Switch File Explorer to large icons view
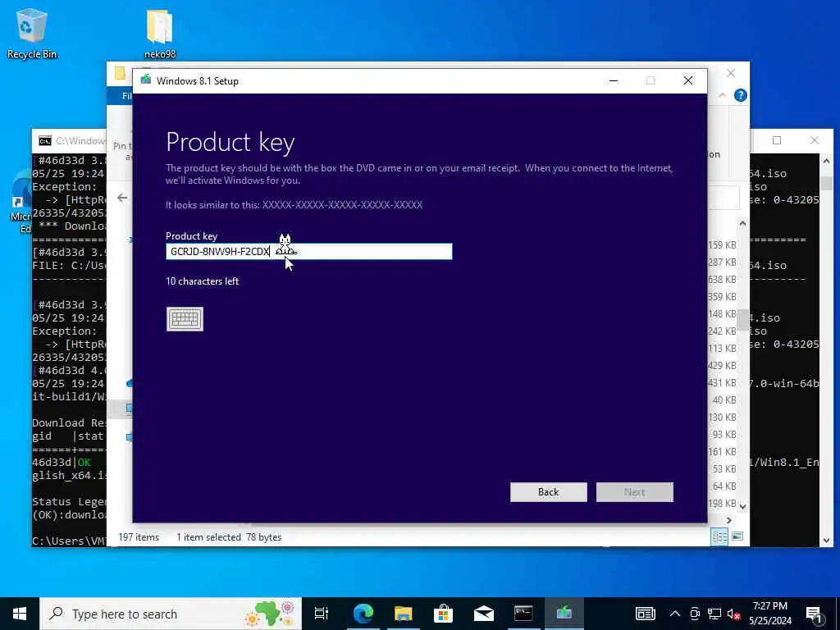 (737, 536)
